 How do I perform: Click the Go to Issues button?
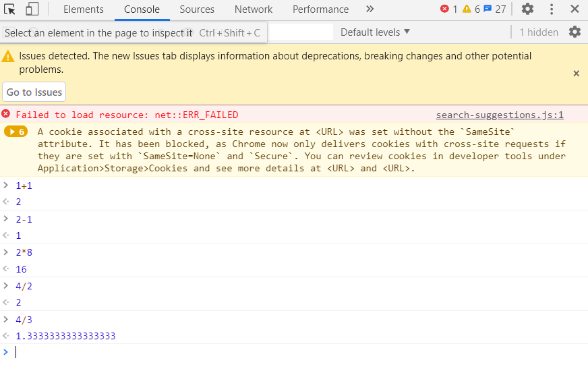point(34,92)
